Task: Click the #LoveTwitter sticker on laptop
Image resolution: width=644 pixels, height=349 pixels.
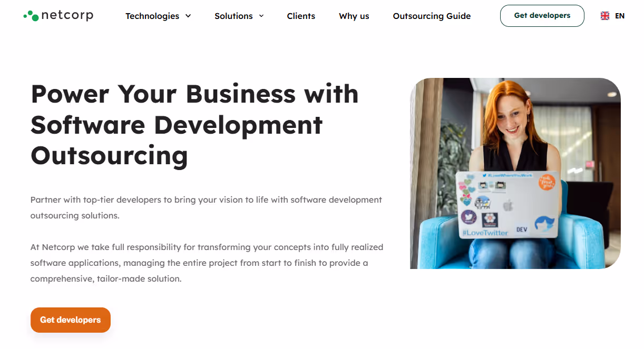Action: pos(485,232)
